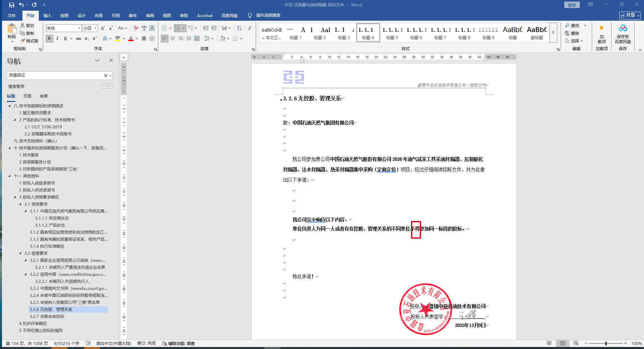Adjust the zoom slider handle
This screenshot has height=349, width=644.
(606, 343)
